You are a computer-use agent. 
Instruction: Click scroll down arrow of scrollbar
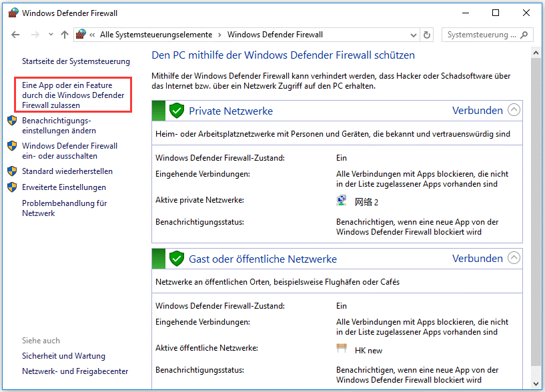(536, 384)
